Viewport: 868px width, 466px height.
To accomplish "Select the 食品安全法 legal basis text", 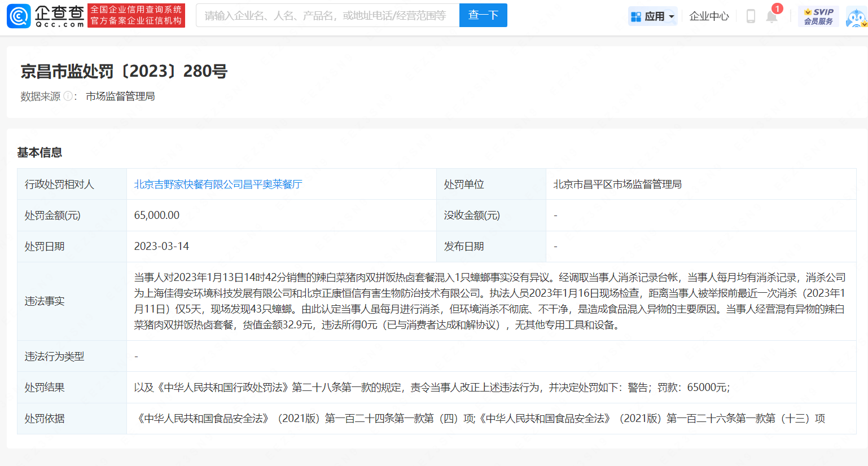I will tap(480, 419).
